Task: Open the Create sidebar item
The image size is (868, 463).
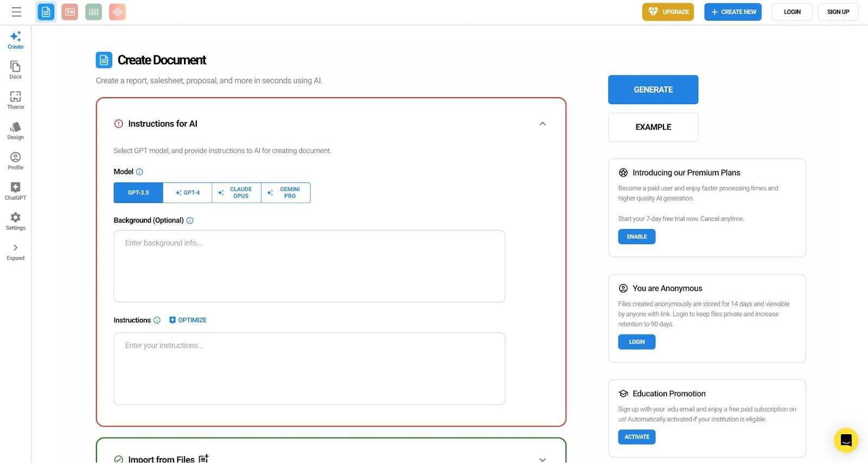Action: pyautogui.click(x=16, y=40)
